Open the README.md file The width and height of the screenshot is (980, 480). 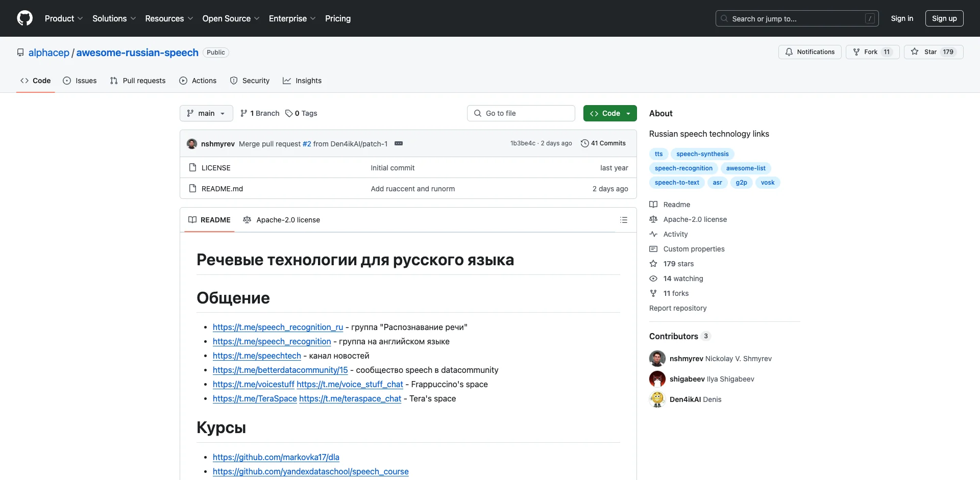coord(222,189)
